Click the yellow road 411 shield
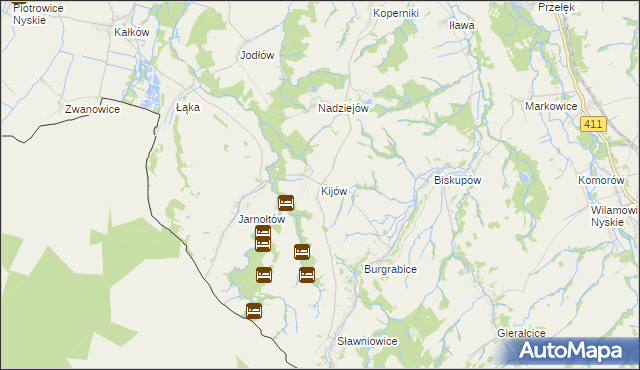 [593, 124]
